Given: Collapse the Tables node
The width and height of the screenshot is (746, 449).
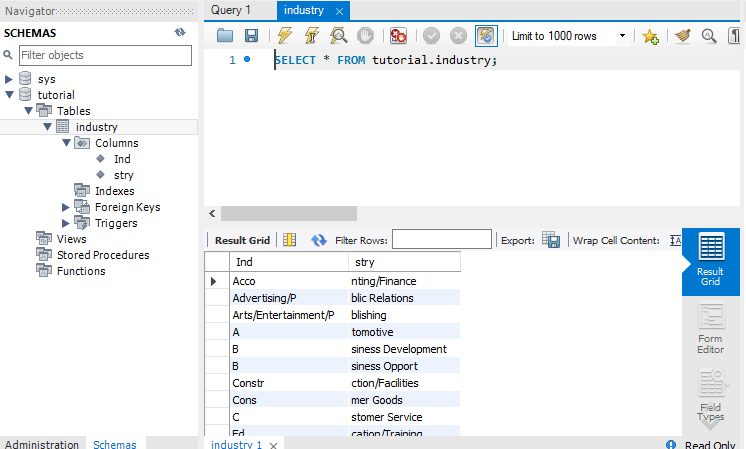Looking at the screenshot, I should point(28,111).
